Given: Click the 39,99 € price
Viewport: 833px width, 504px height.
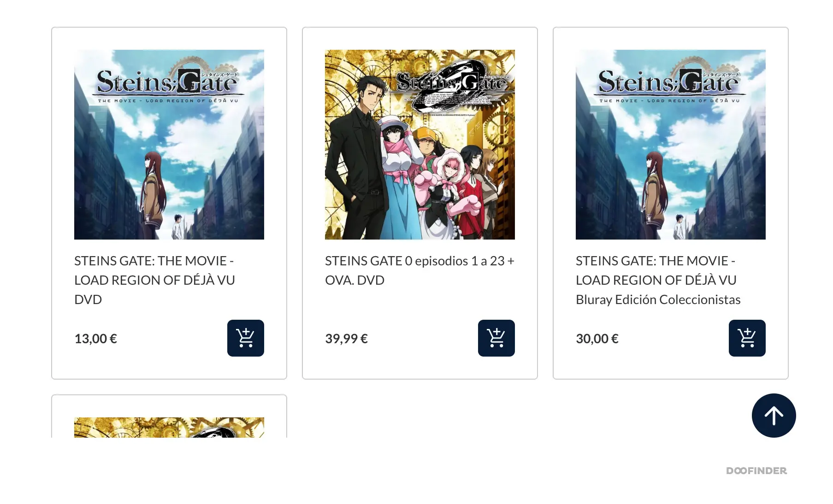Looking at the screenshot, I should pos(347,339).
